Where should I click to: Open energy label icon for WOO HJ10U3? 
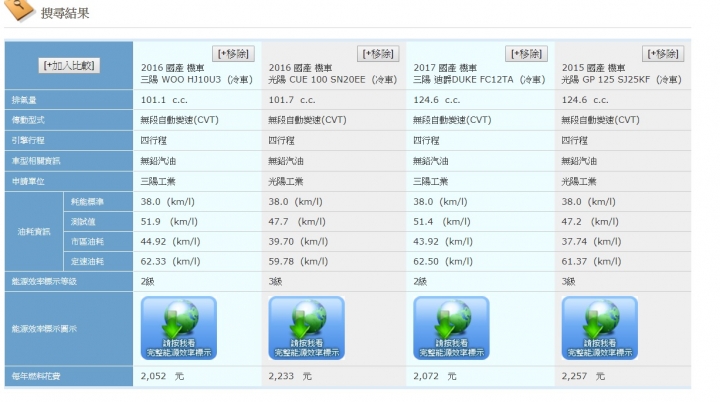tap(179, 328)
